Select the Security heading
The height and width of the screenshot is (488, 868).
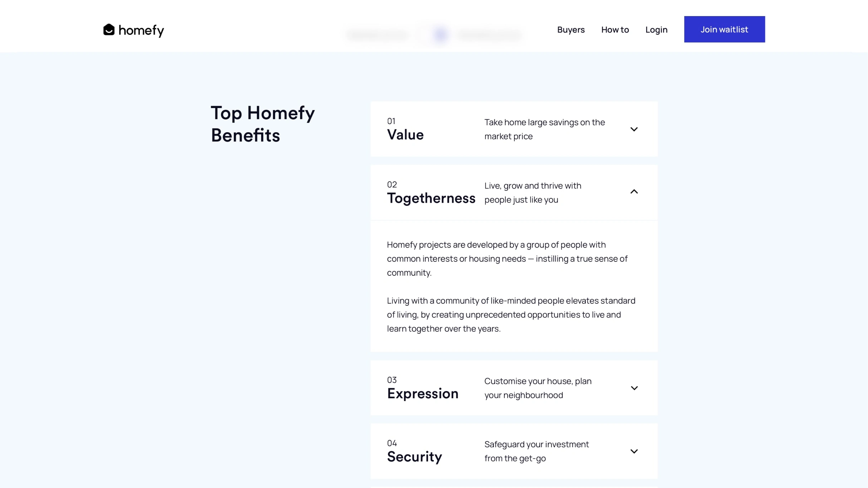414,457
